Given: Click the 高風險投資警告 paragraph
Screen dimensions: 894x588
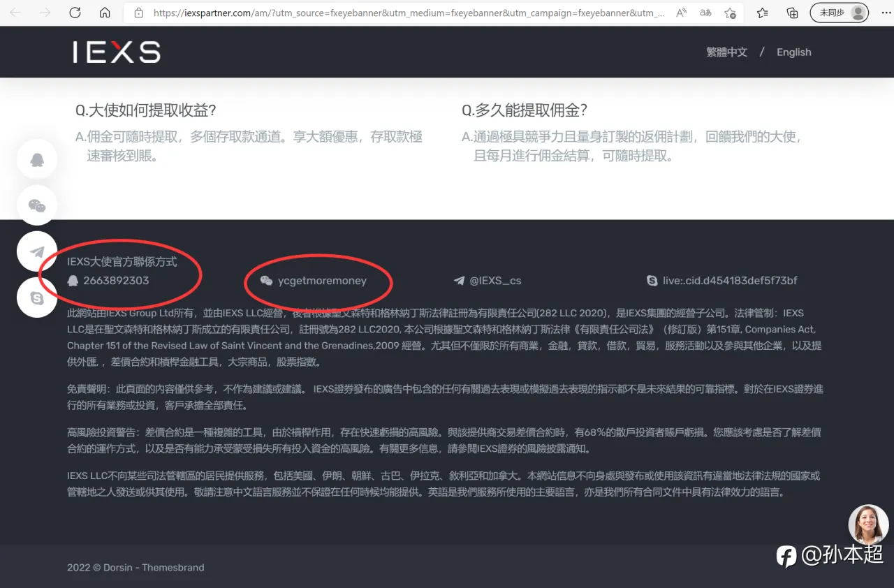Looking at the screenshot, I should [444, 440].
